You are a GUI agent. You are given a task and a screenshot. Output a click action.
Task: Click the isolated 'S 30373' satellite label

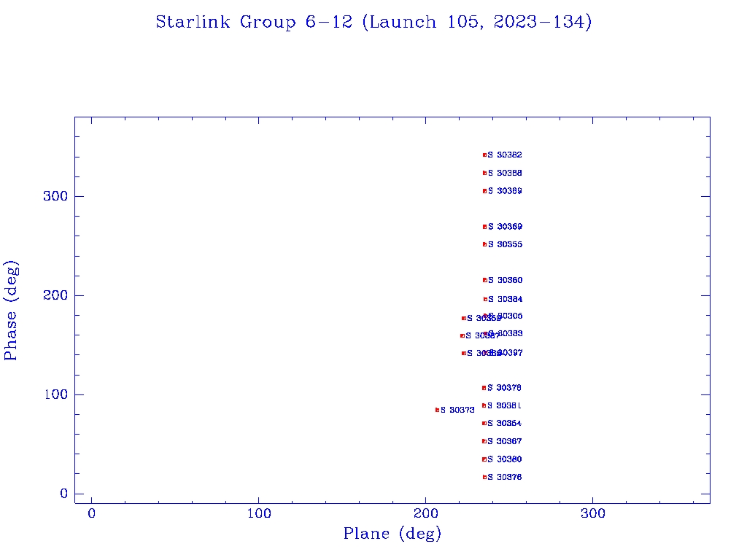457,410
